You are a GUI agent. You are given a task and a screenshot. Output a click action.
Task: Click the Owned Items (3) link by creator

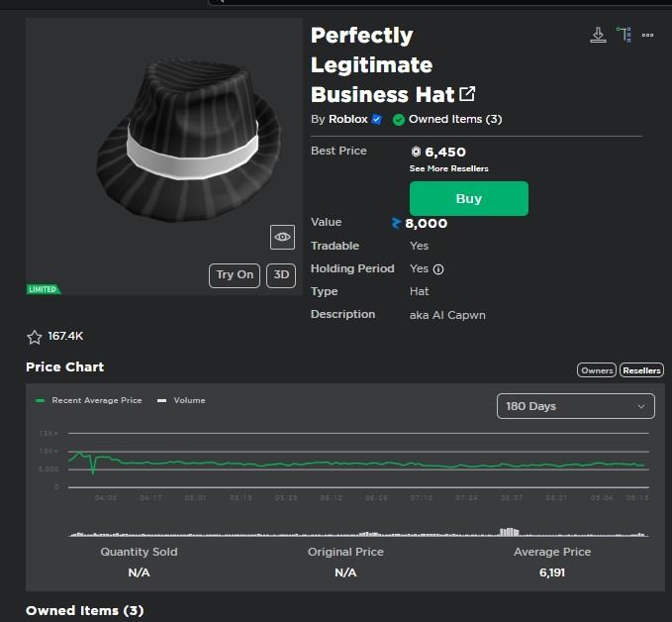(455, 119)
